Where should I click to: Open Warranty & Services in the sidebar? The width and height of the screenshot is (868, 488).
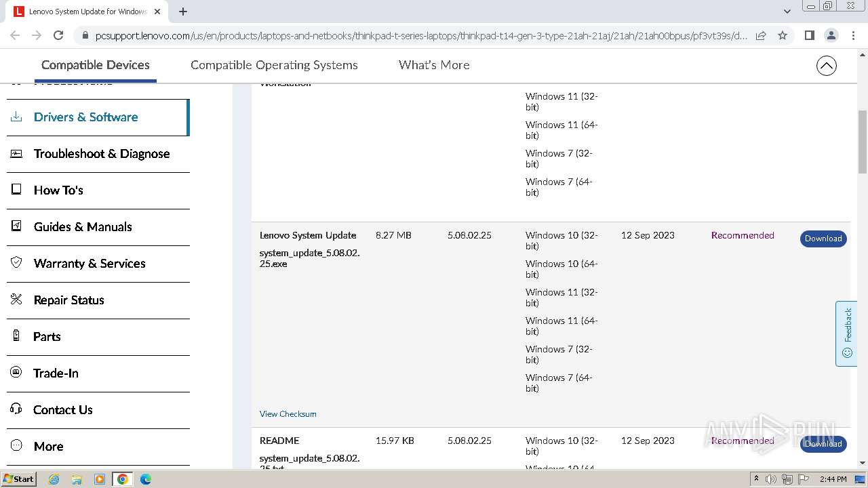tap(98, 264)
